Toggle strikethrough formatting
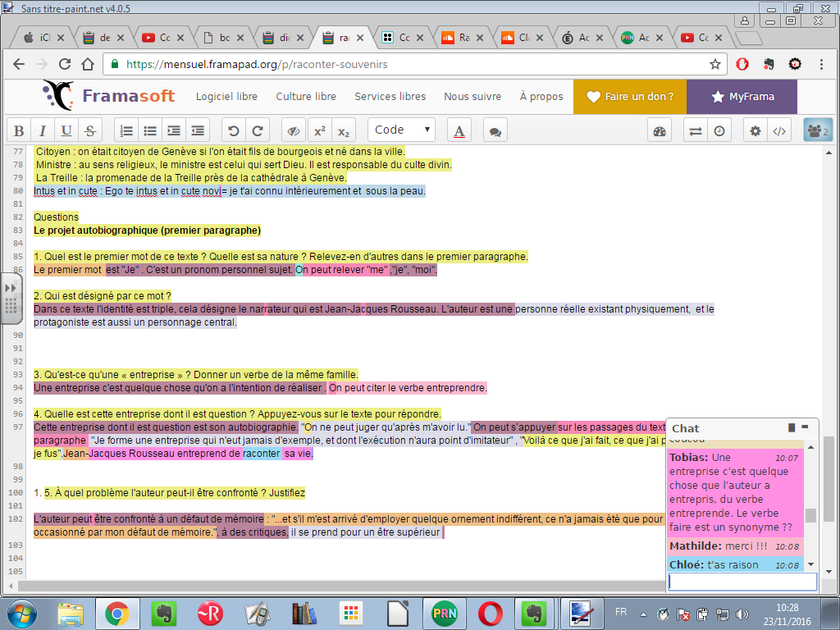This screenshot has width=840, height=630. [90, 130]
